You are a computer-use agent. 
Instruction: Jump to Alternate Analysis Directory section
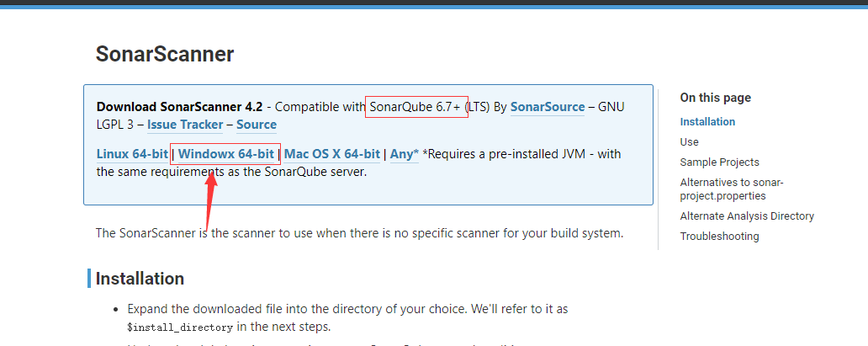(x=747, y=216)
